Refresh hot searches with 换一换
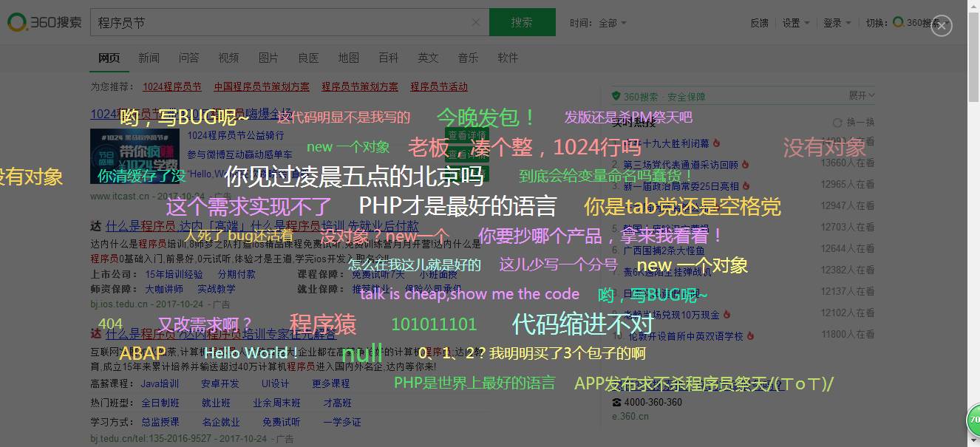 (x=854, y=122)
